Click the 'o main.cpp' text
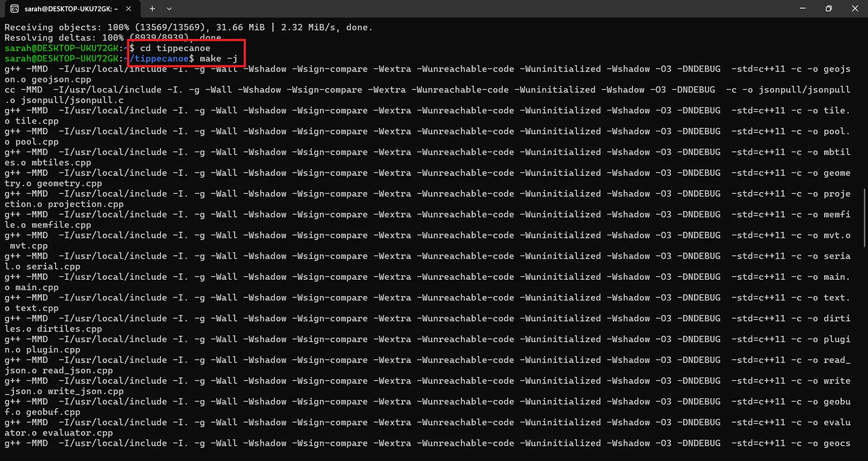The width and height of the screenshot is (868, 461). pyautogui.click(x=31, y=287)
